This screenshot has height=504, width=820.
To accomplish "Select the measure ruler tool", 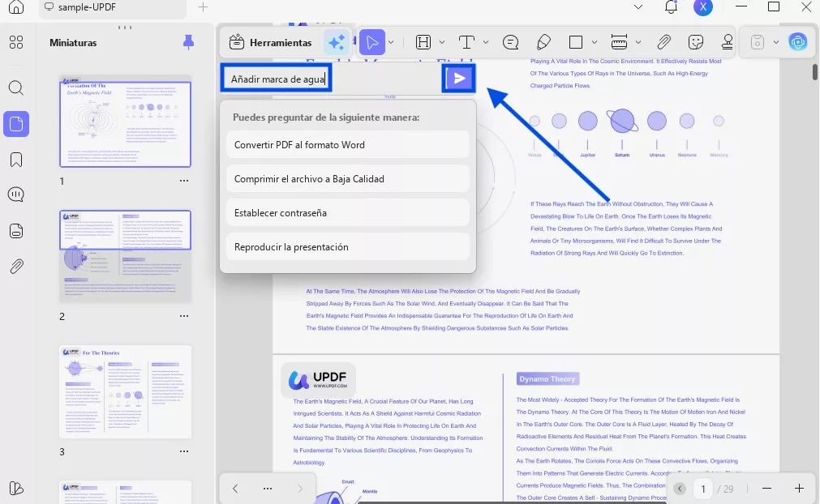I will click(619, 42).
